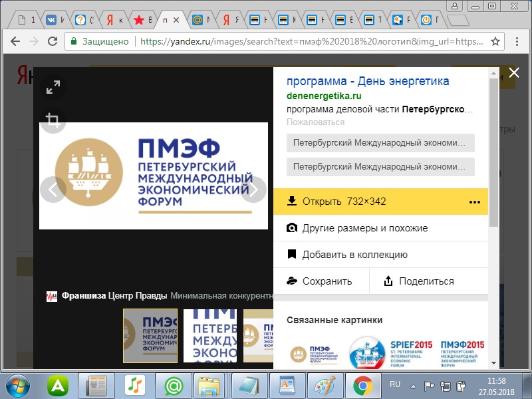Open the Mail.ru Agent taskbar icon
Screen dimensions: 532x399
tap(174, 386)
